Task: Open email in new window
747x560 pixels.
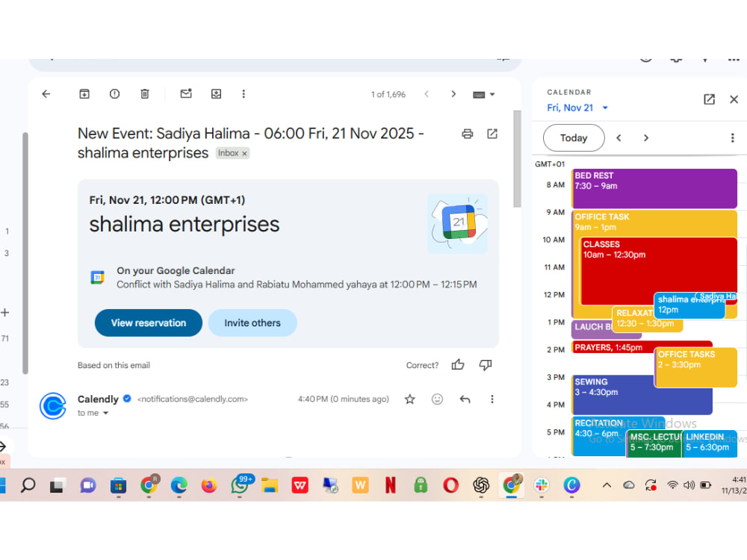Action: pyautogui.click(x=492, y=134)
